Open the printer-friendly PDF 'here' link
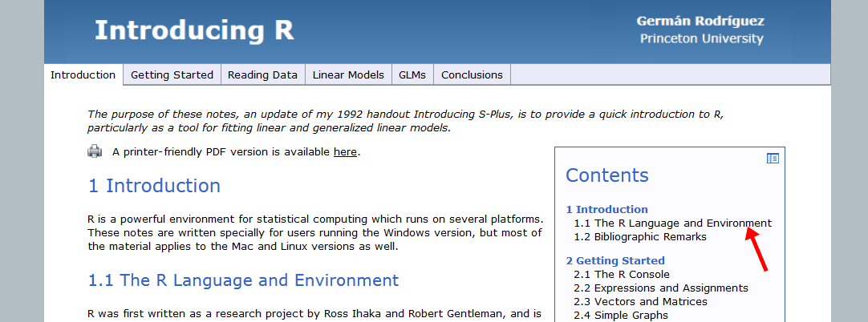The width and height of the screenshot is (868, 322). tap(345, 152)
